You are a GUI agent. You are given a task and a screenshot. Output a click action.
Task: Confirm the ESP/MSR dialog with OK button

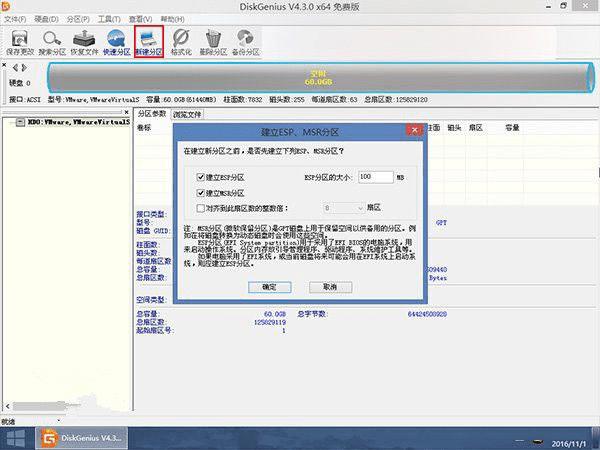[x=269, y=287]
